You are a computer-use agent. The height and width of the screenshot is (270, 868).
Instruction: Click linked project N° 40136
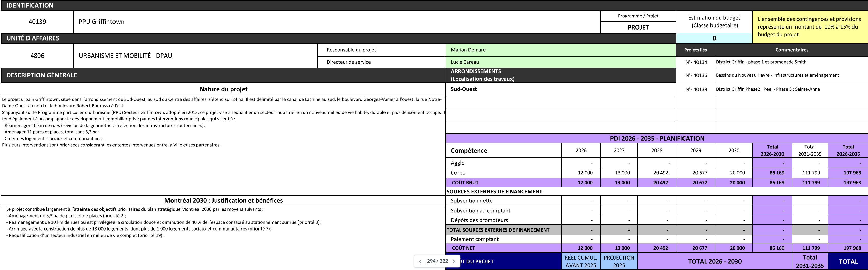696,75
